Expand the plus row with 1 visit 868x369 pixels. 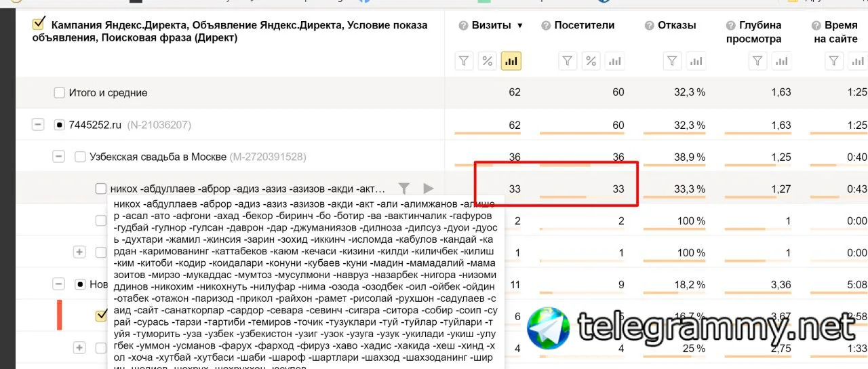pos(80,252)
